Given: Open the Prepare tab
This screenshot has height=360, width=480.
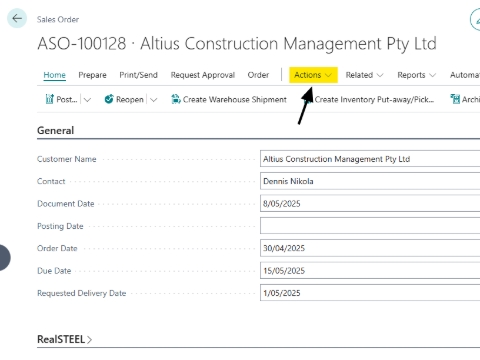Looking at the screenshot, I should (x=92, y=75).
